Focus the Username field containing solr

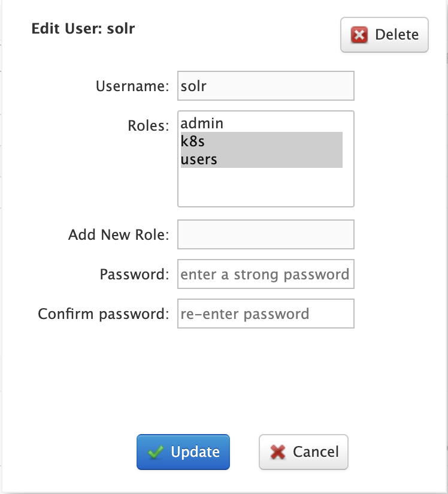(x=265, y=86)
